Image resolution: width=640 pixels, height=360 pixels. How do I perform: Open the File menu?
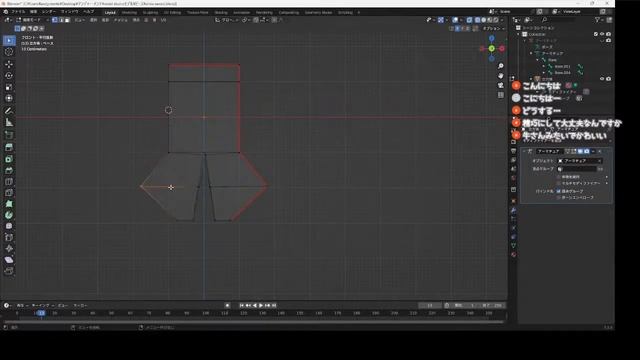coord(18,12)
